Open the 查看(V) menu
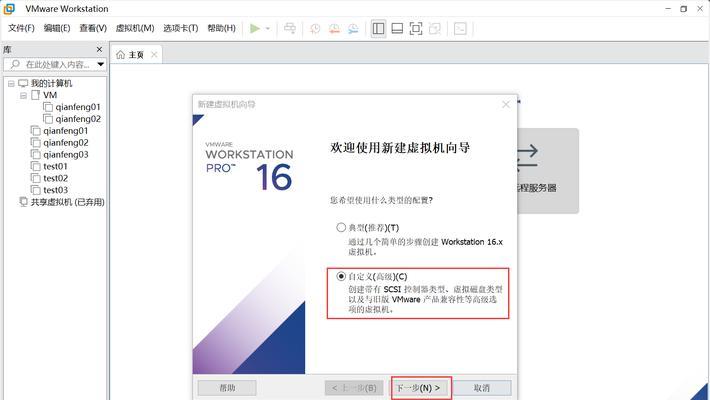 pos(93,28)
